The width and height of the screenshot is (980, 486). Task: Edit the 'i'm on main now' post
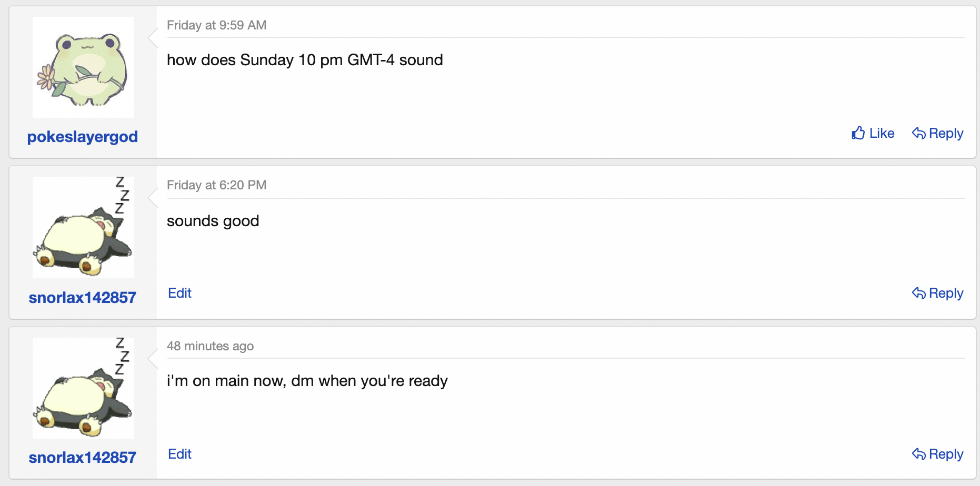(179, 454)
